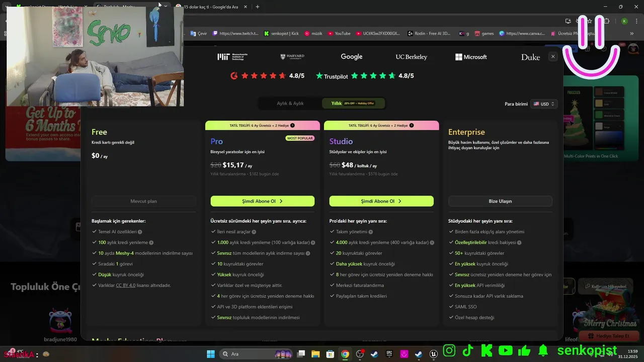This screenshot has height=362, width=644.
Task: Open Microsoft Store from the taskbar
Action: [x=330, y=354]
